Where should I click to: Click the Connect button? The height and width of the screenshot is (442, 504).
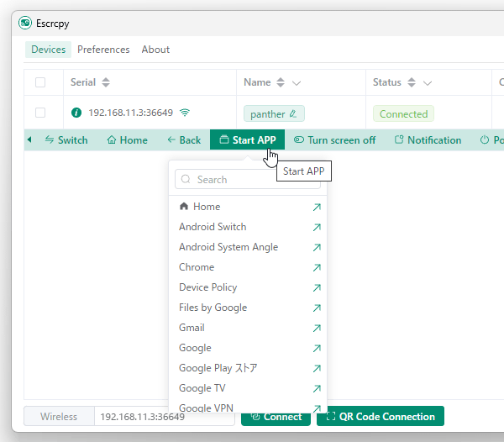pos(276,417)
